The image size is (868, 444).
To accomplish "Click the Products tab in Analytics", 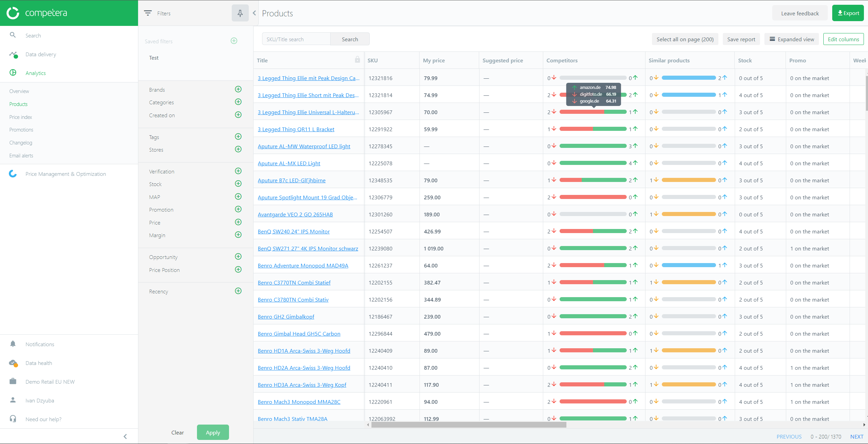I will (18, 104).
